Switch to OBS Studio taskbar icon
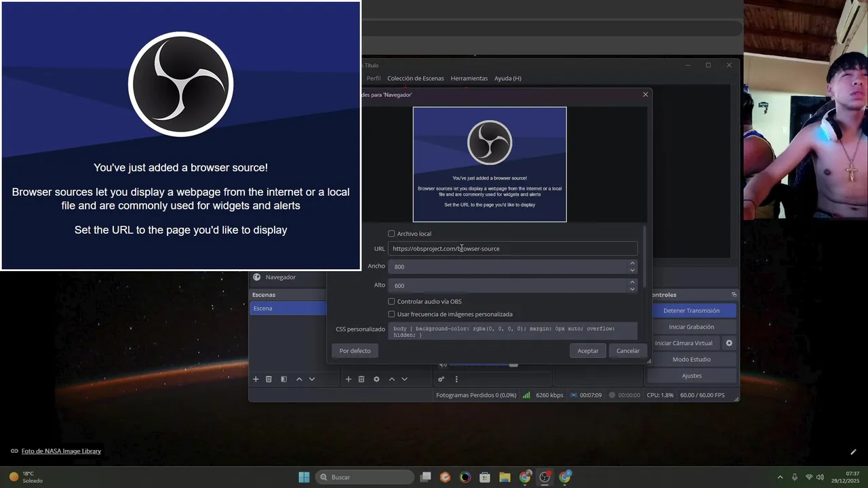The width and height of the screenshot is (868, 488). 545,477
